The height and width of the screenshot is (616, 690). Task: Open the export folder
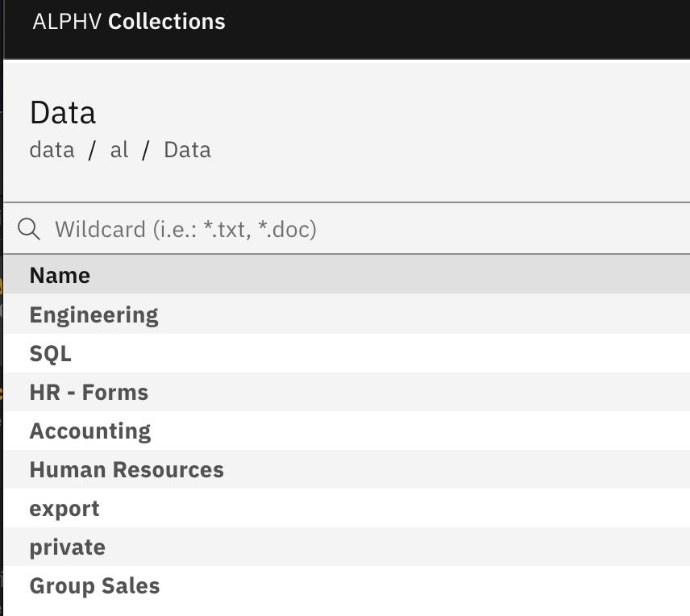click(64, 509)
